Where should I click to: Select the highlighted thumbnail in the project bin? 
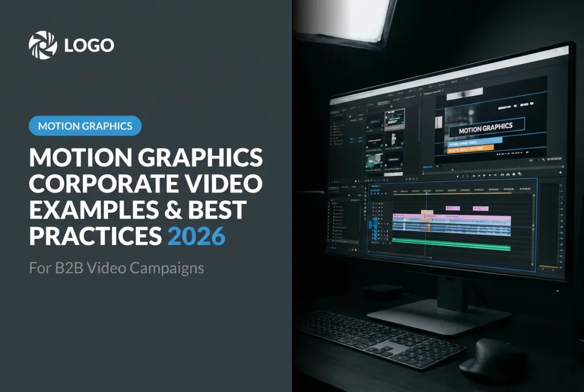point(394,120)
